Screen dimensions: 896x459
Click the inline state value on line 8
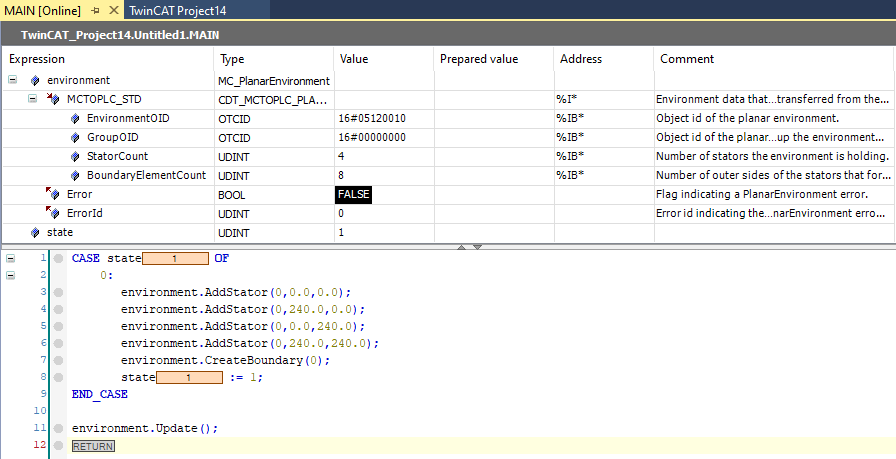click(x=189, y=377)
